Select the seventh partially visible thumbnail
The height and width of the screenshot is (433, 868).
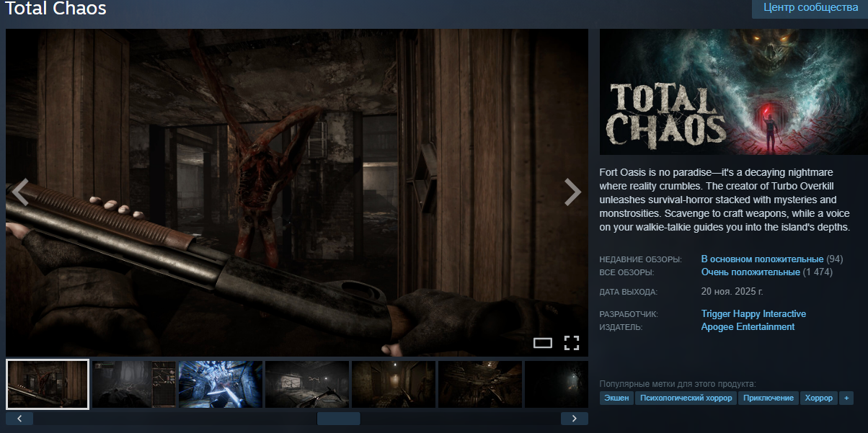(x=557, y=385)
